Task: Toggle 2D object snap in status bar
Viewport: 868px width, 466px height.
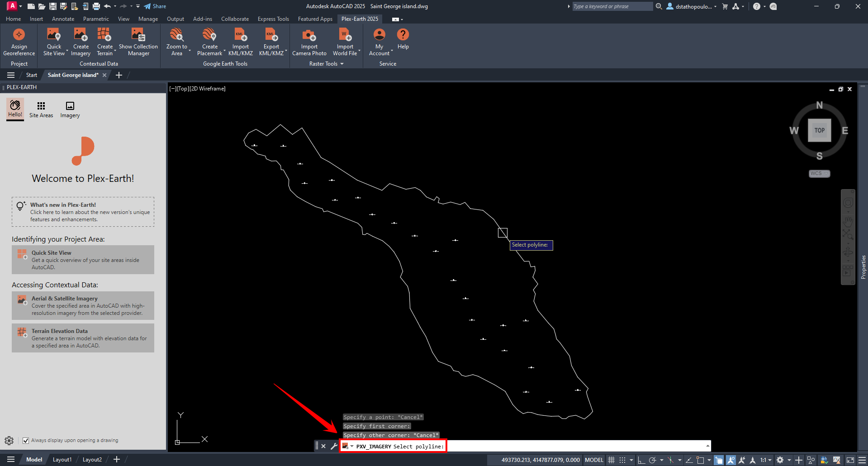Action: 700,460
